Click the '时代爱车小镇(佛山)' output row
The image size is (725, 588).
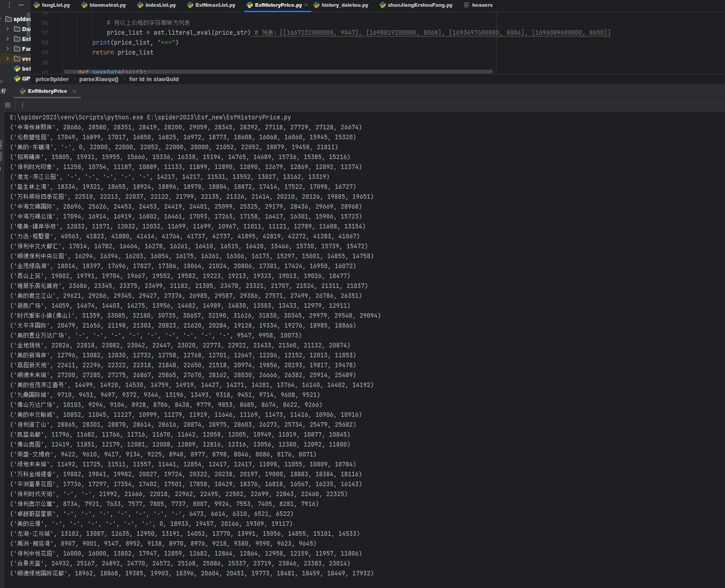pyautogui.click(x=196, y=316)
